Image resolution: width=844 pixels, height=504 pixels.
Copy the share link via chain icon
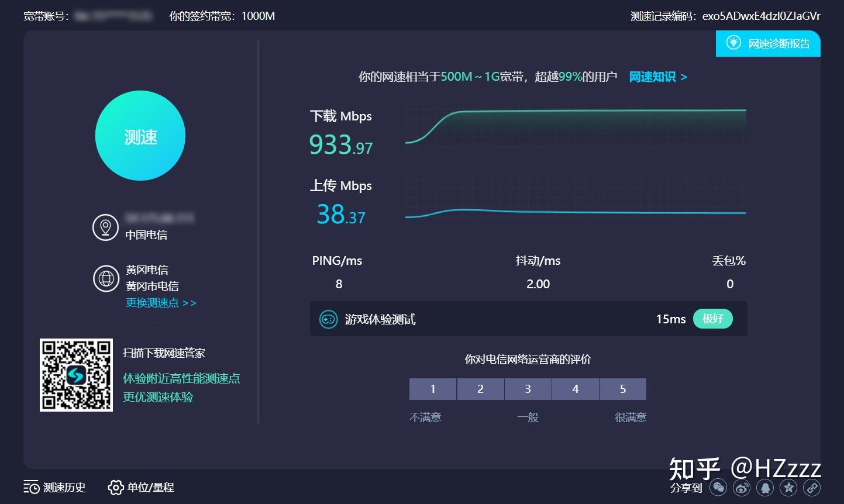click(813, 487)
